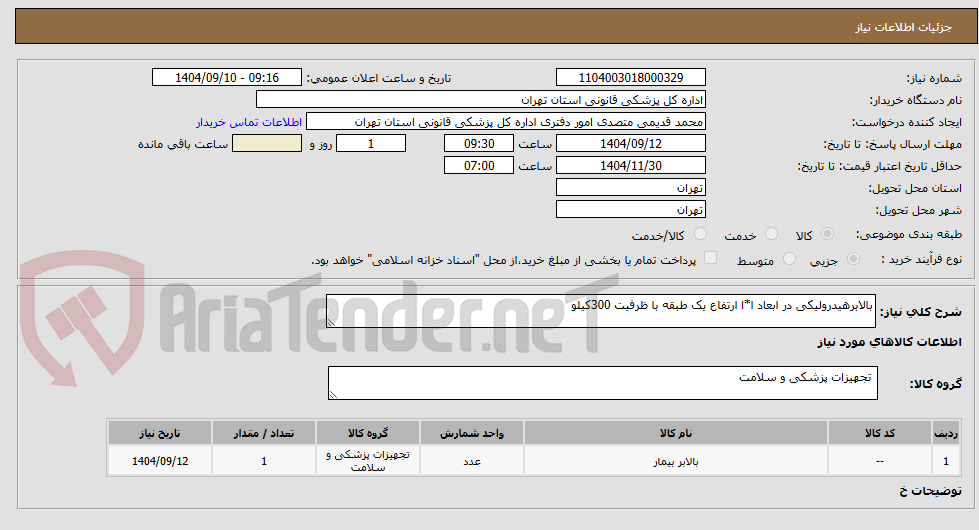
Task: Toggle the اسناد خزانه اسلامی payment checkbox
Action: click(711, 258)
